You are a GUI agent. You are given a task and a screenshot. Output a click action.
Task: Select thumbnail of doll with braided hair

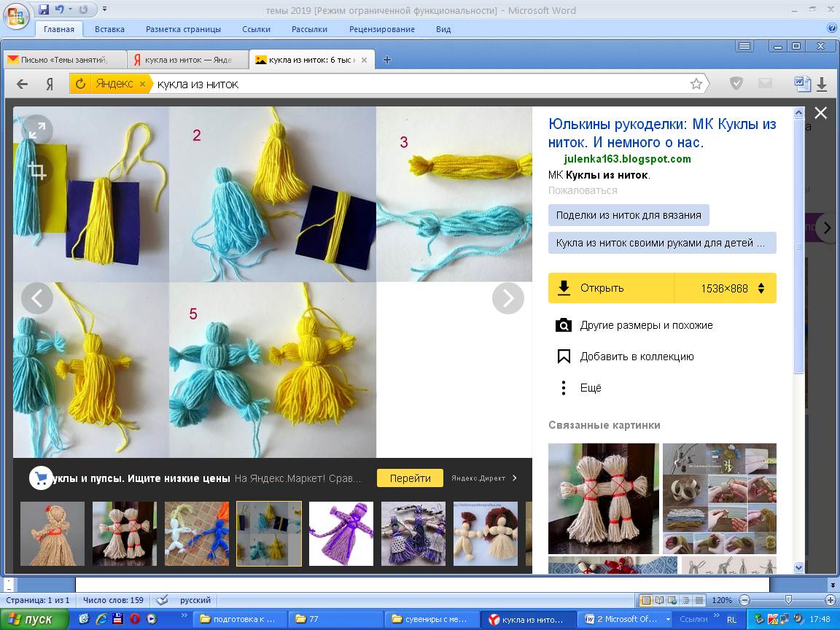coord(52,534)
